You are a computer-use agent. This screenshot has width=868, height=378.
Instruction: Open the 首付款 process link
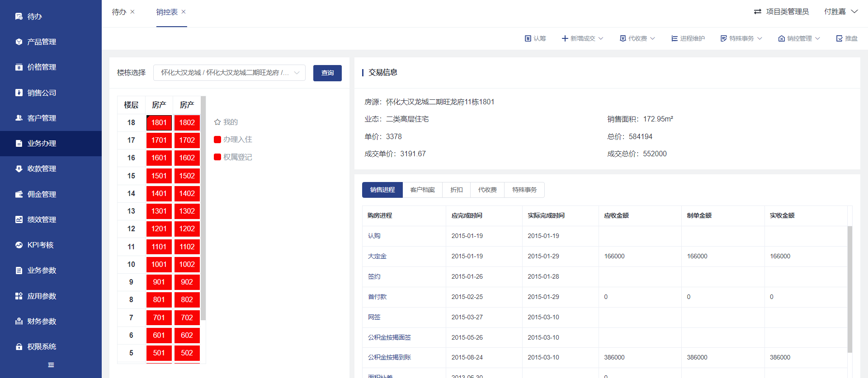pos(377,297)
